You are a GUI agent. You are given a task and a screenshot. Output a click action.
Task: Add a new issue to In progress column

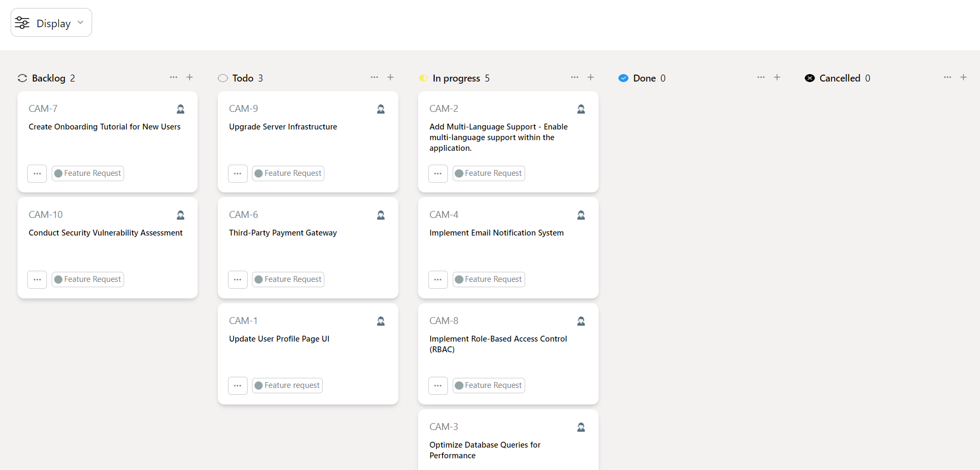(x=591, y=77)
